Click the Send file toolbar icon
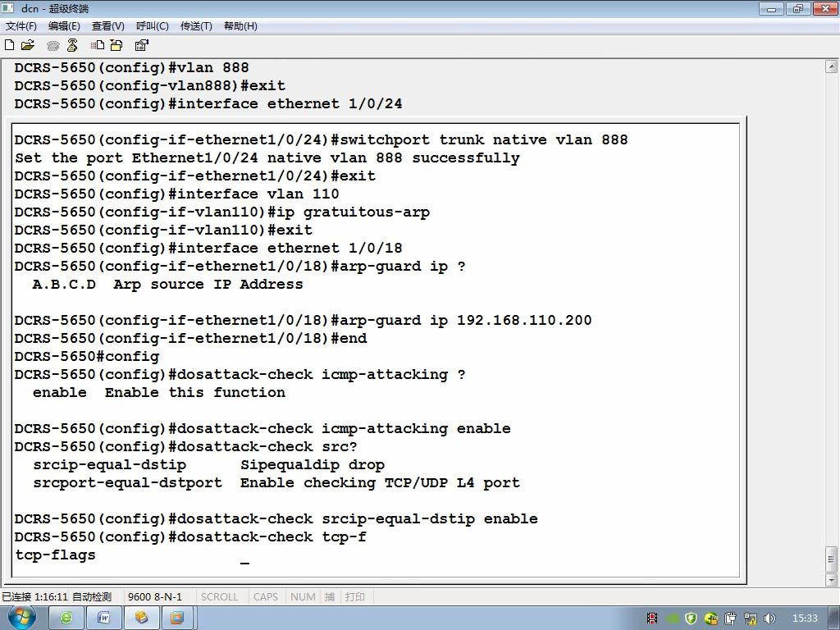Screen dimensions: 840x630 (x=98, y=45)
